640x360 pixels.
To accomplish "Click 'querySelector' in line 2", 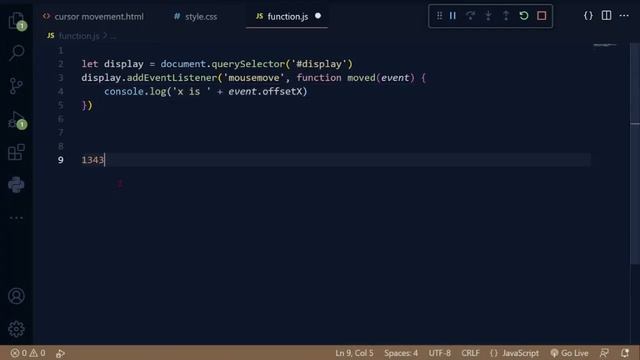I will pyautogui.click(x=248, y=64).
